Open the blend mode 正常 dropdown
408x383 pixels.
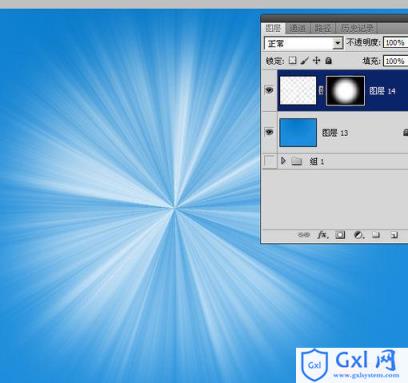coord(304,43)
